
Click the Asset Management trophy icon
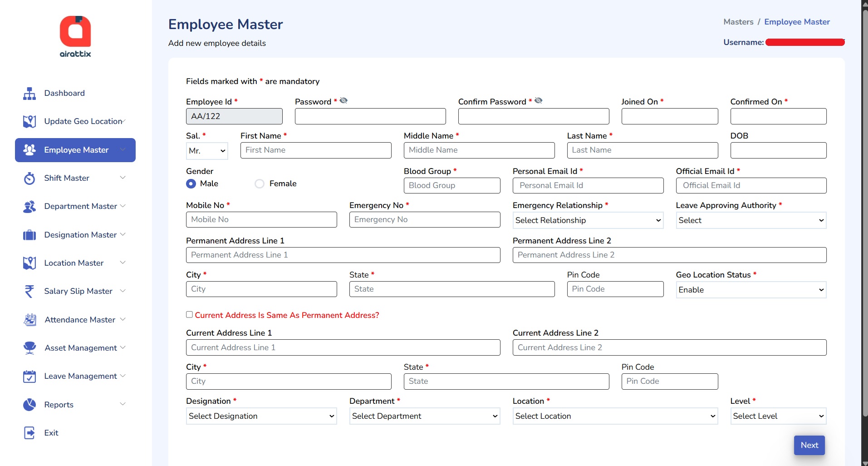coord(29,348)
